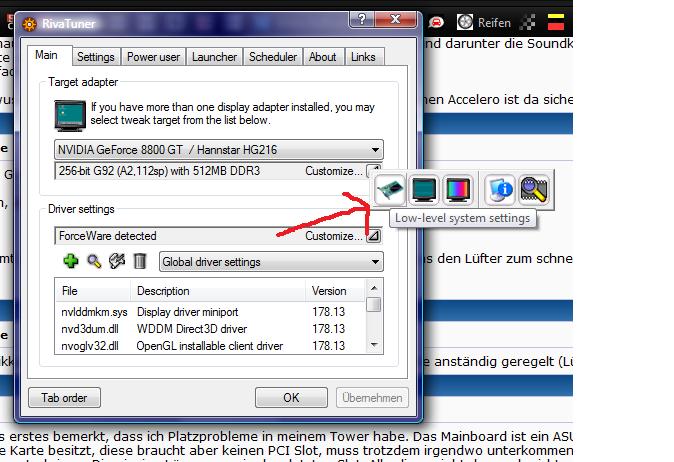Switch to the Settings tab
The image size is (674, 462).
pyautogui.click(x=96, y=57)
